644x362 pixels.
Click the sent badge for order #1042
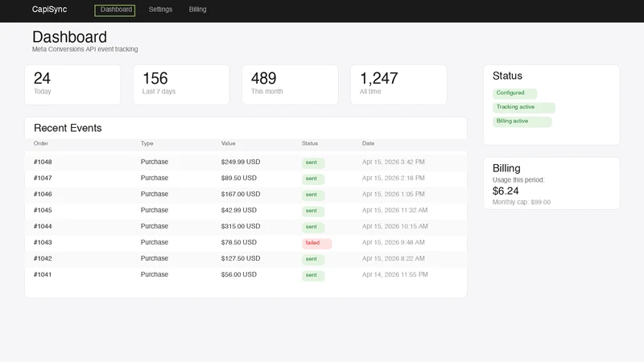(313, 259)
